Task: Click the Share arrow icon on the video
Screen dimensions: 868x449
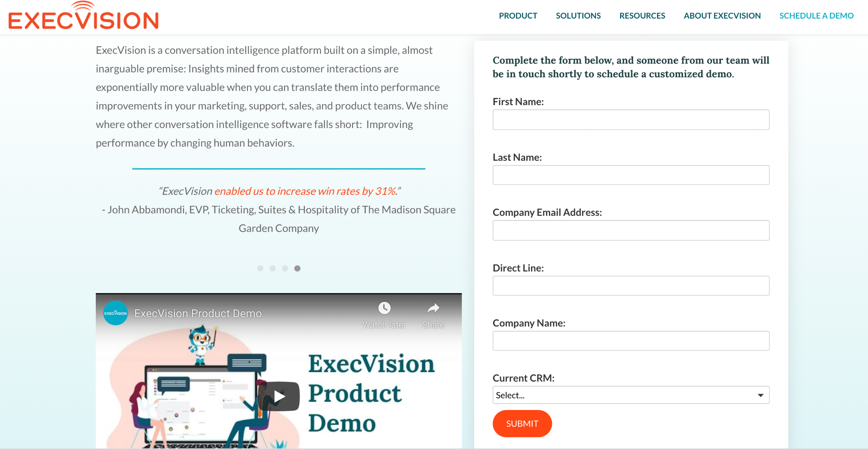Action: coord(433,308)
